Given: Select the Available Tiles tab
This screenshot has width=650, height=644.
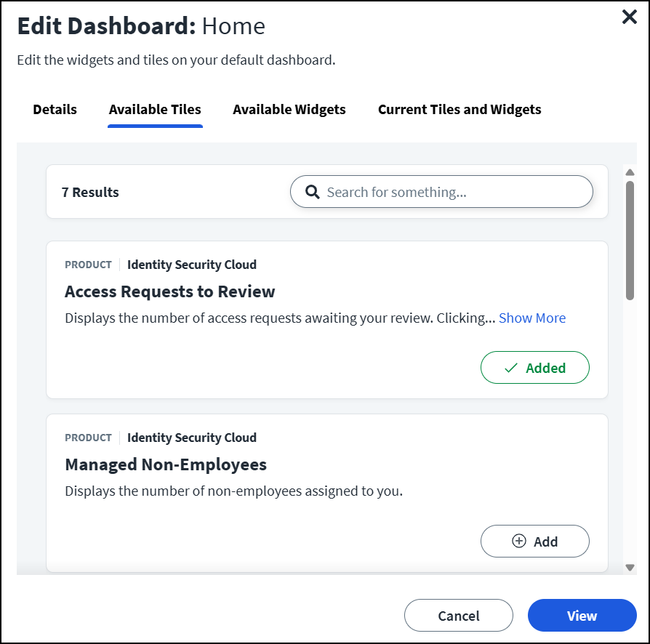Looking at the screenshot, I should pyautogui.click(x=155, y=110).
